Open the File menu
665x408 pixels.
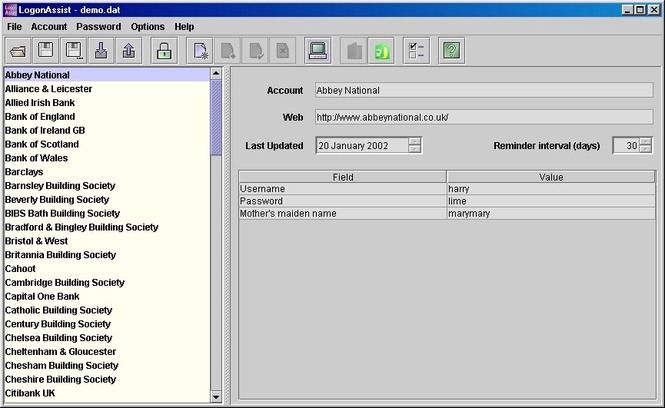coord(14,27)
